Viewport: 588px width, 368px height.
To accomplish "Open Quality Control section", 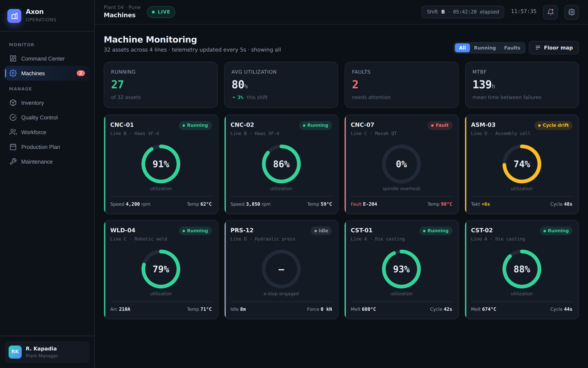I will [x=47, y=118].
